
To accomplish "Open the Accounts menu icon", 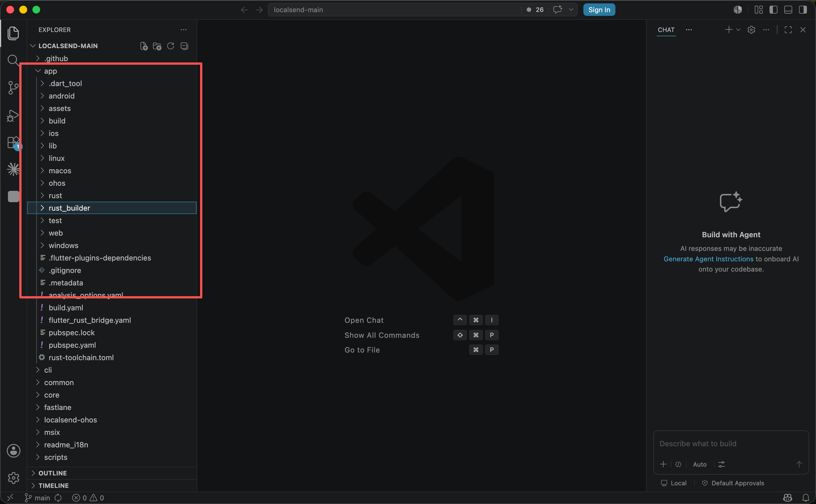I will (13, 451).
